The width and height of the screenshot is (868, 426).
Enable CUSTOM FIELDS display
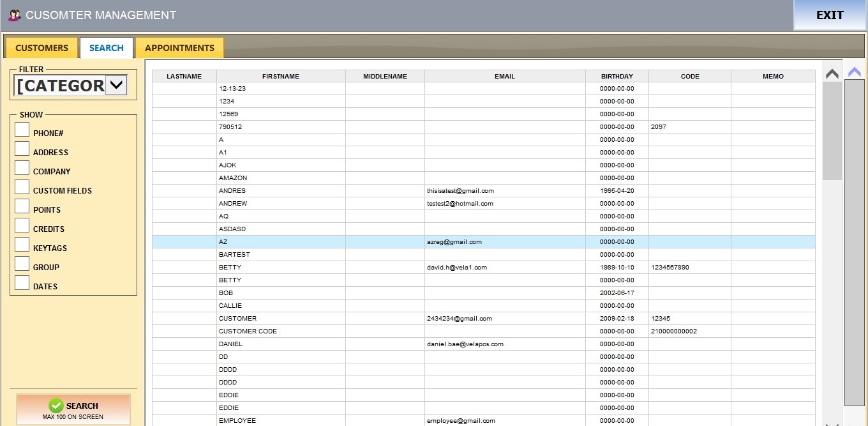coord(22,187)
